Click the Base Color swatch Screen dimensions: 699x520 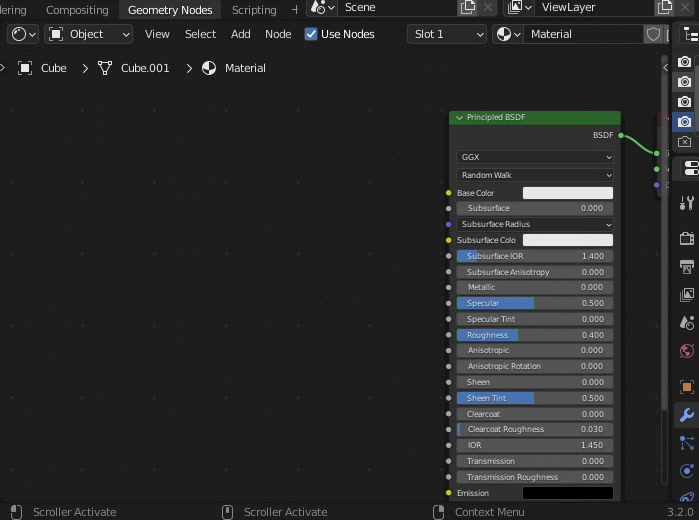point(567,193)
